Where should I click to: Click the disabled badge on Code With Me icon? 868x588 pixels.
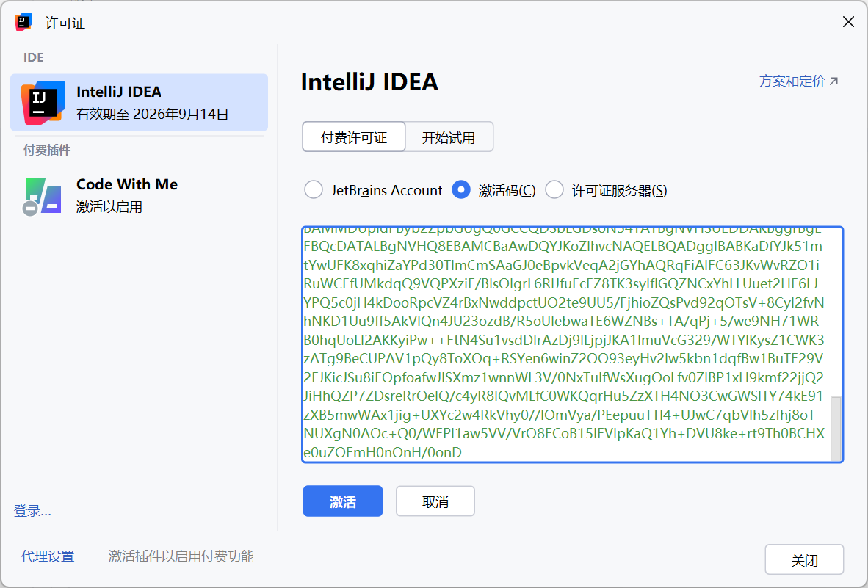click(28, 208)
